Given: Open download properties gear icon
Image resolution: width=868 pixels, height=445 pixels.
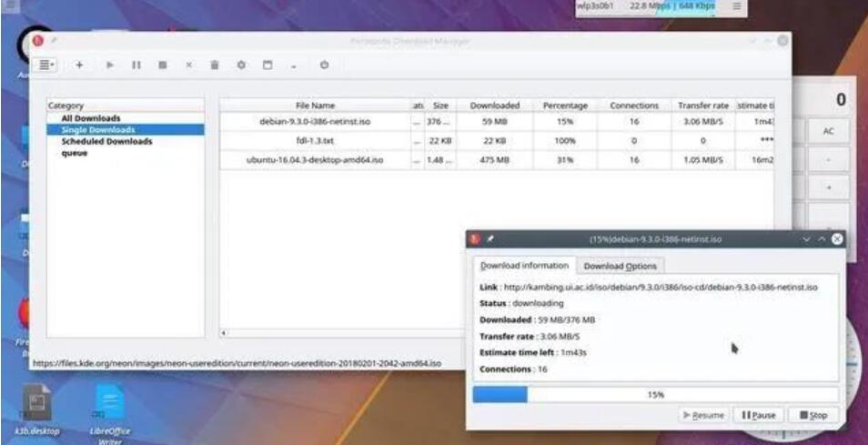Looking at the screenshot, I should (x=241, y=65).
